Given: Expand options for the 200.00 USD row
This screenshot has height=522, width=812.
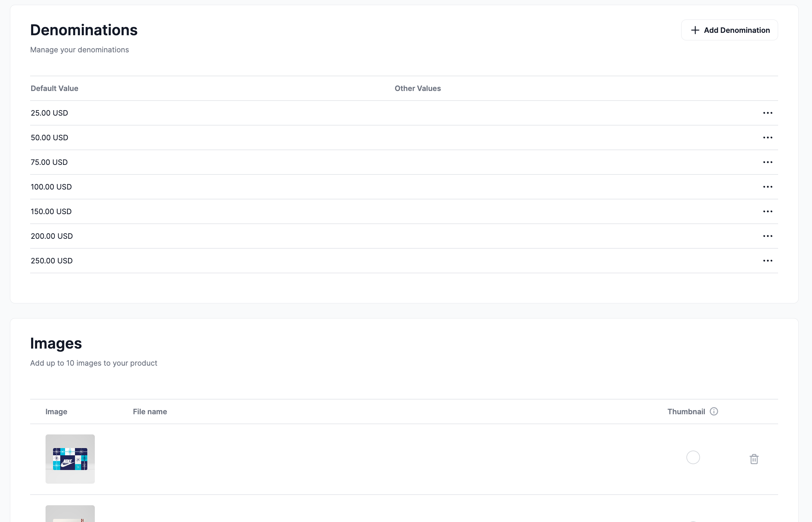Looking at the screenshot, I should point(768,236).
